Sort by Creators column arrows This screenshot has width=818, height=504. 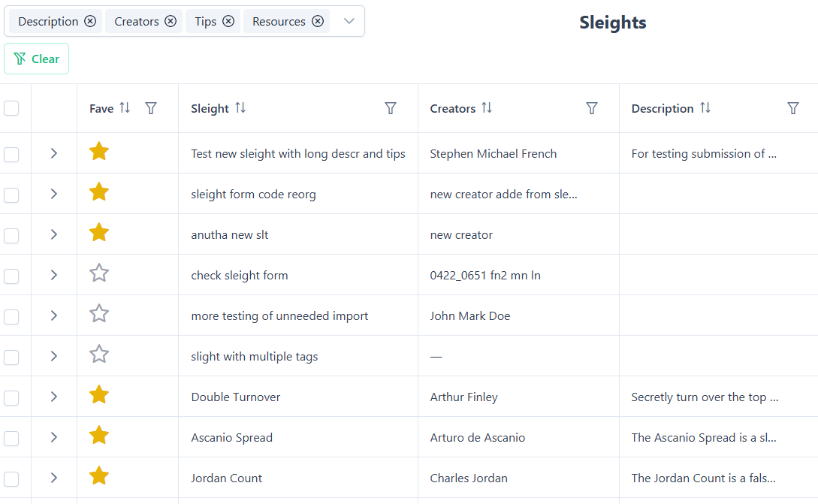tap(487, 108)
